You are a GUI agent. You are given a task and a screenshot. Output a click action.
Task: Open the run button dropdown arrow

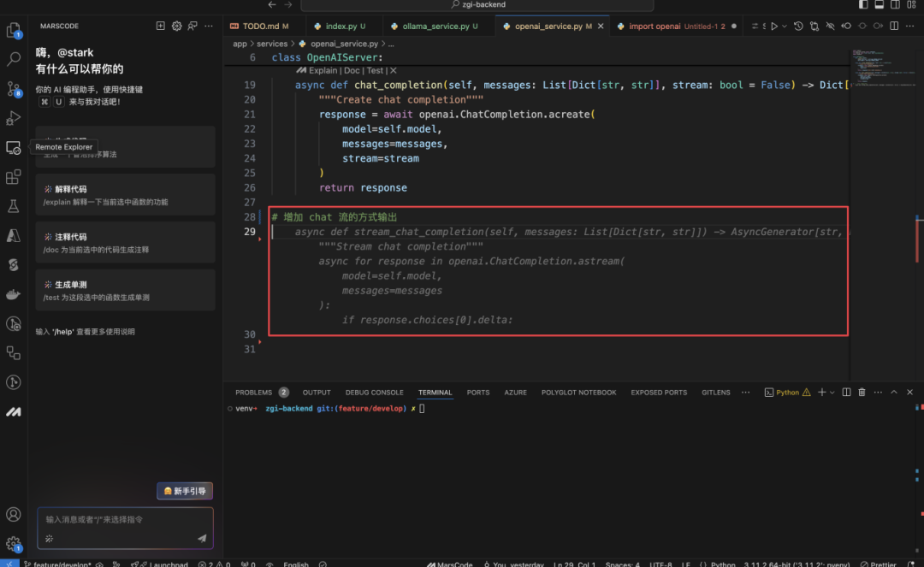point(785,26)
